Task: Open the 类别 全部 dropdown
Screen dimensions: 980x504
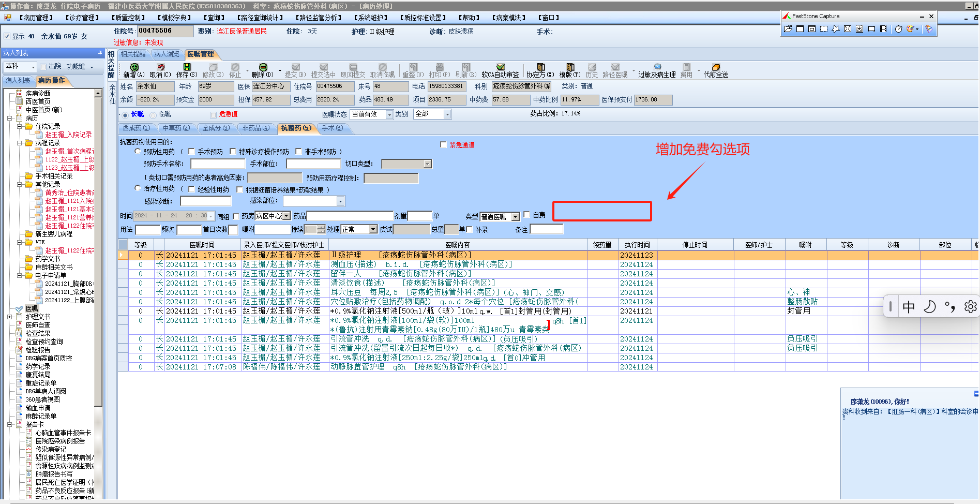Action: click(447, 114)
